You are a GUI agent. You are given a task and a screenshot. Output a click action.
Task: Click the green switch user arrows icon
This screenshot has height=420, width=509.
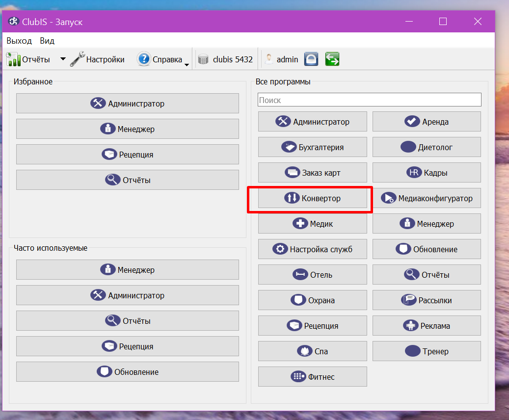(x=332, y=59)
